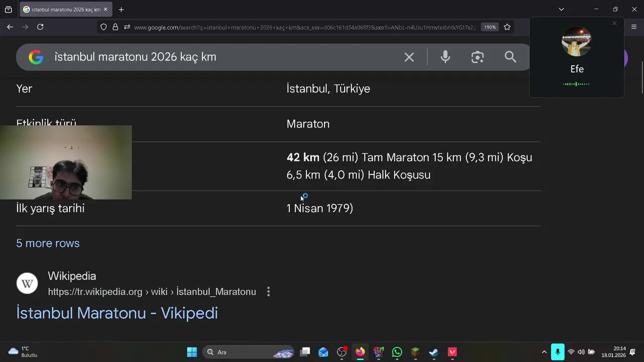Expand the list all tabs chevron

561,10
